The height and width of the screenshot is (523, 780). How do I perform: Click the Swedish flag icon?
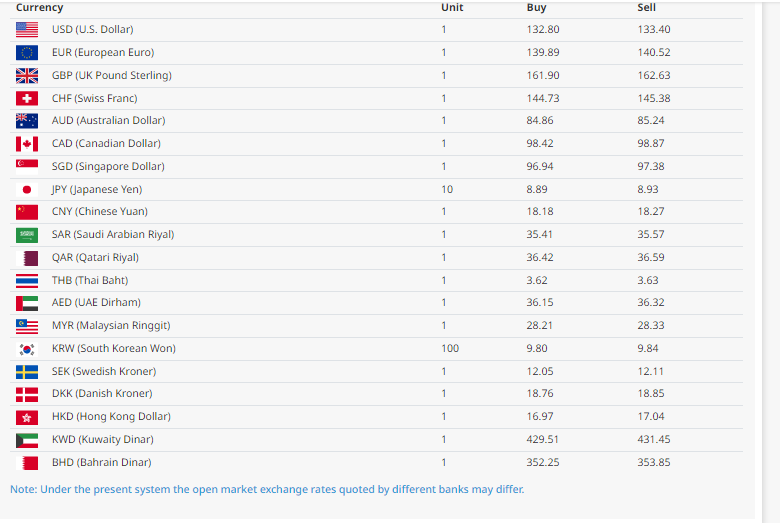pos(27,371)
